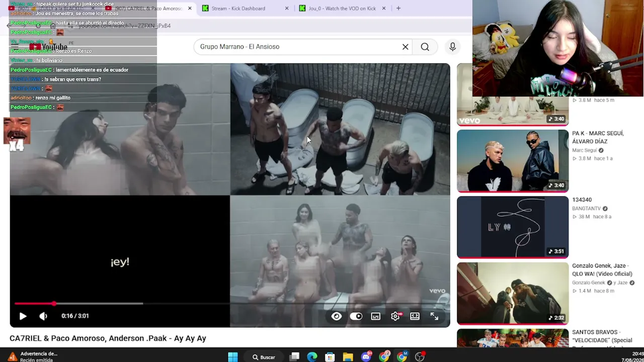Open a new browser tab
Image resolution: width=644 pixels, height=362 pixels.
tap(398, 9)
